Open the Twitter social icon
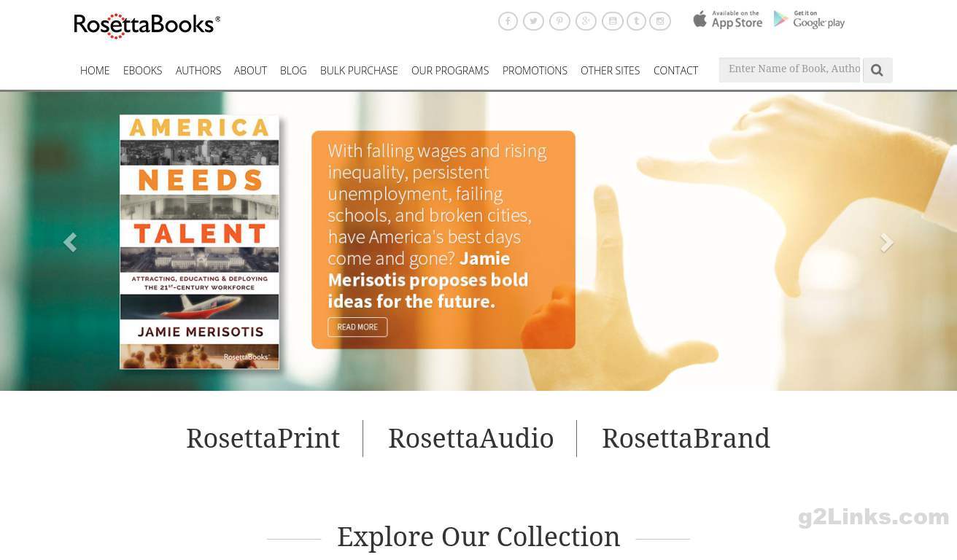 point(533,21)
